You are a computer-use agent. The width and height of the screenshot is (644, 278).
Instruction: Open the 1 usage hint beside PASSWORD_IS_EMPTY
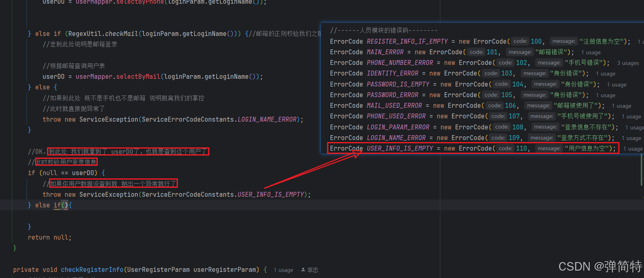point(617,85)
